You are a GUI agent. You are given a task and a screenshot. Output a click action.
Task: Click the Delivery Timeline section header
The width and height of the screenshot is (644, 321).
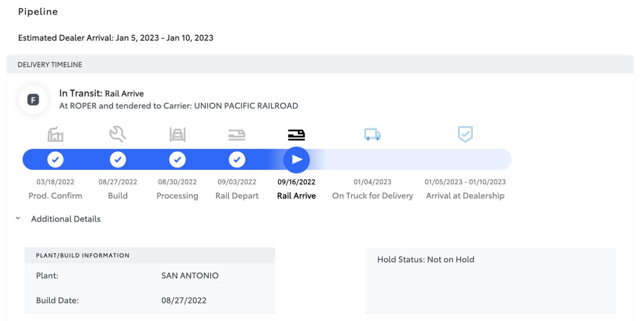click(320, 64)
